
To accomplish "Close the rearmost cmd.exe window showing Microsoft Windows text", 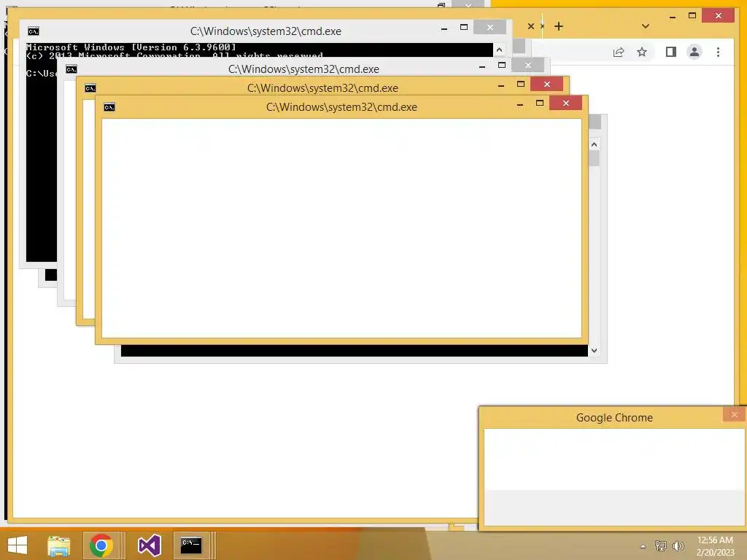I will (x=489, y=28).
